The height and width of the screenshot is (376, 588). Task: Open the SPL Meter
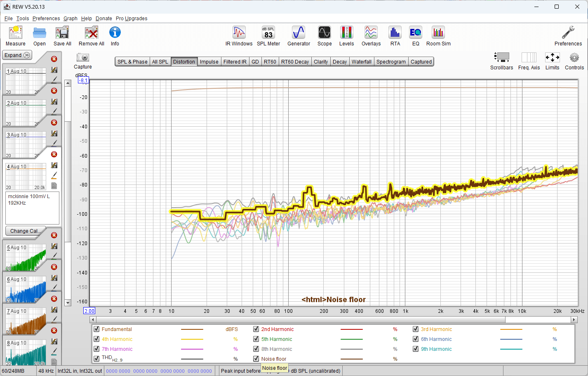pos(268,36)
